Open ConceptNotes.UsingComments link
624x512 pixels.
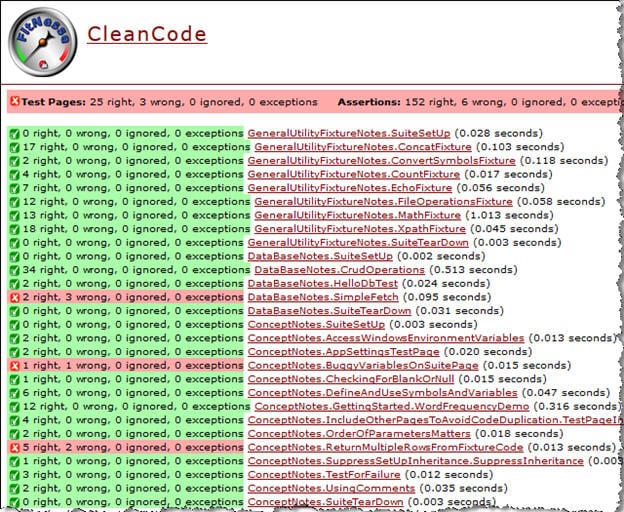[331, 489]
